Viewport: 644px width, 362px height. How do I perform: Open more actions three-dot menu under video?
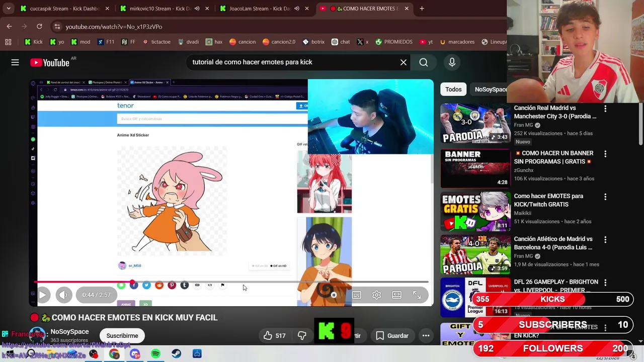[x=426, y=336]
